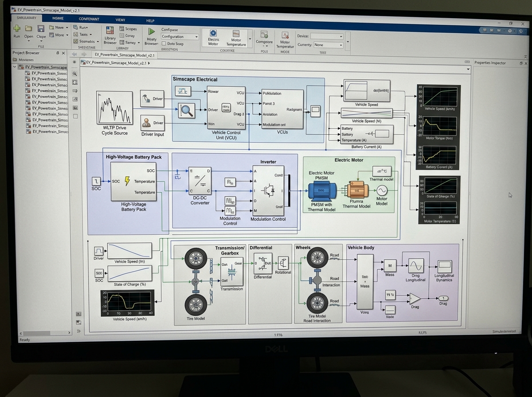This screenshot has height=397, width=532.
Task: Select the Inverter IGBT block
Action: [268, 191]
